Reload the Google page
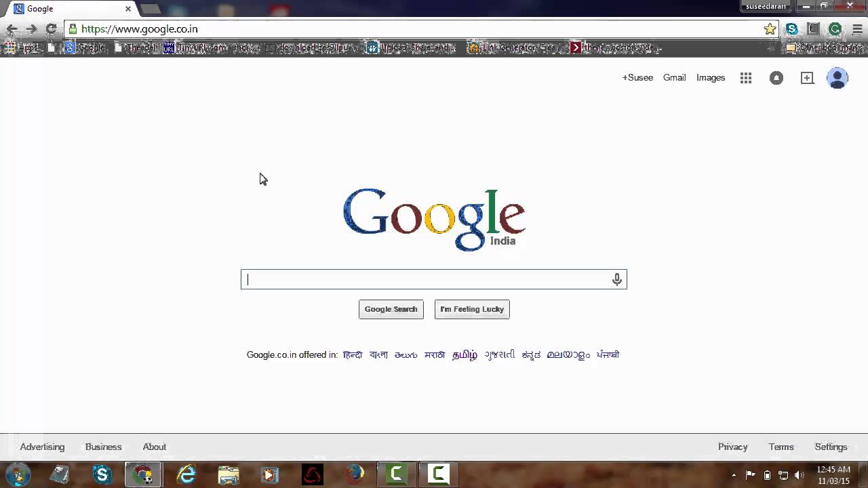The height and width of the screenshot is (488, 868). (x=51, y=29)
